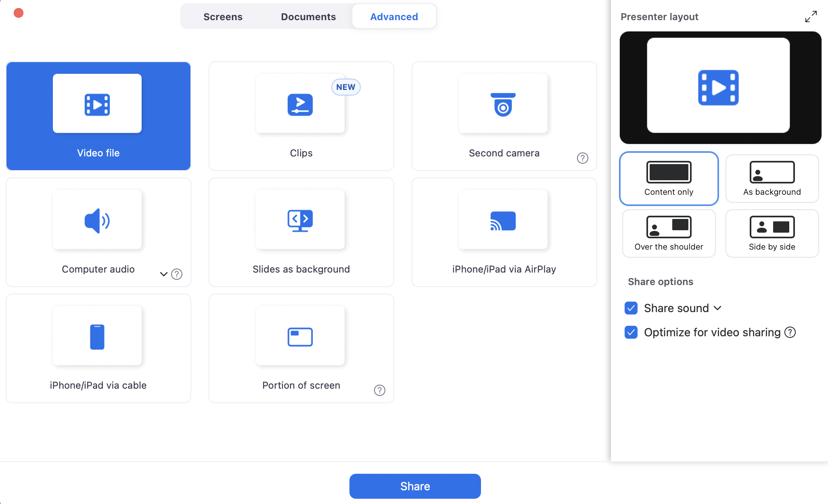
Task: Expand the Presenter layout panel with the arrows icon
Action: click(x=811, y=17)
